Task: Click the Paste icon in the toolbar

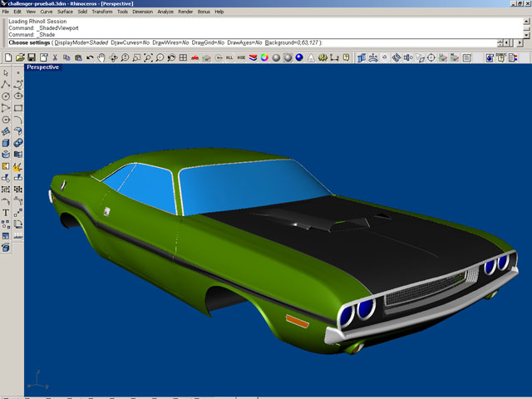Action: coord(78,57)
